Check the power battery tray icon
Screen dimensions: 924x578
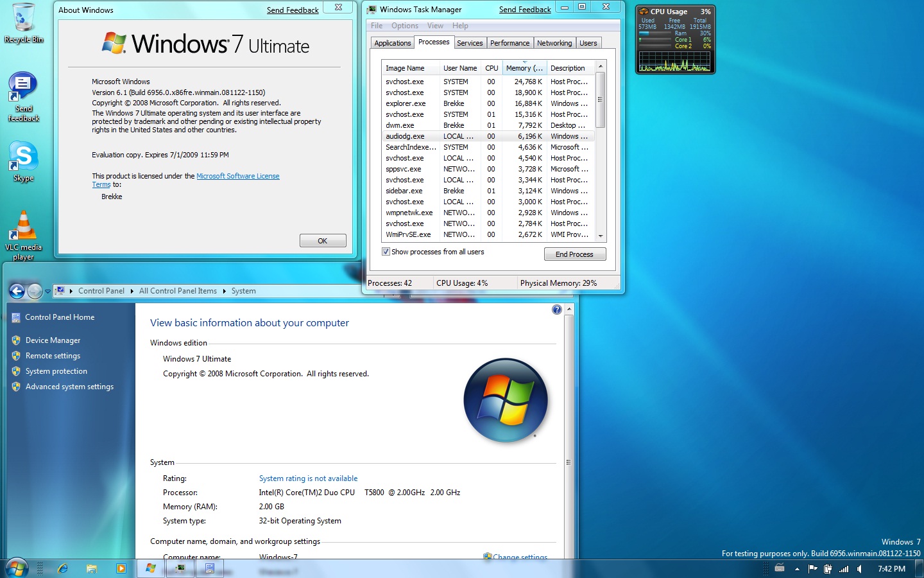click(x=828, y=568)
